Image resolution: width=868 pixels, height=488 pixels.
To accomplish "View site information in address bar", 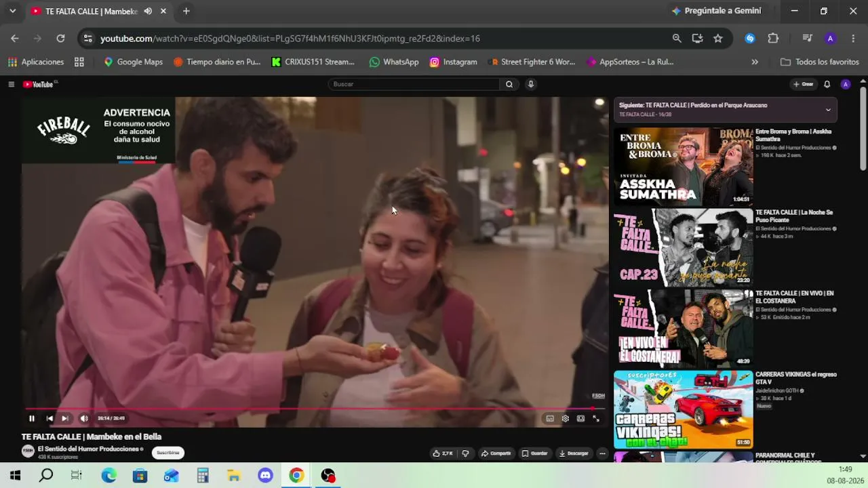I will pyautogui.click(x=87, y=39).
